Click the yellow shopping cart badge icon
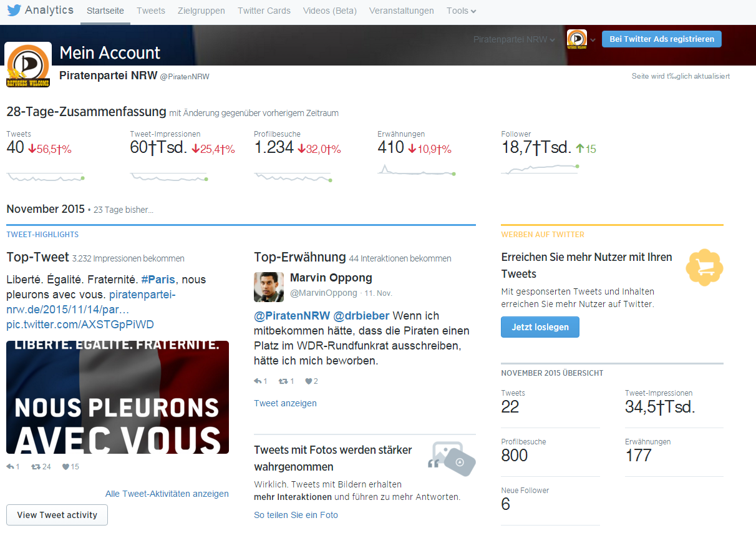 [704, 267]
